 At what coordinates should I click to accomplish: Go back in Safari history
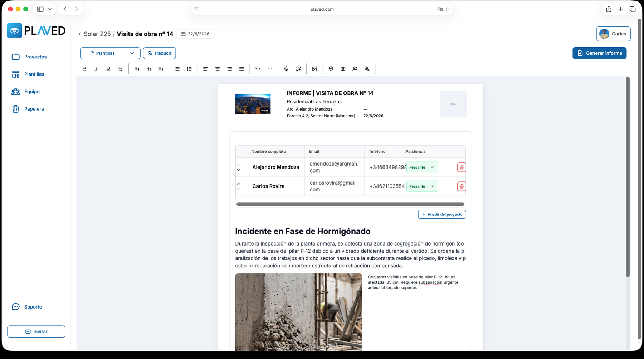(x=65, y=9)
